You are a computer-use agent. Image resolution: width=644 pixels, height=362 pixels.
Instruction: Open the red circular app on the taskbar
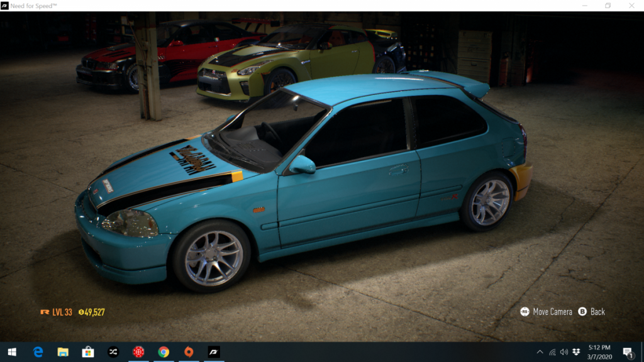click(x=138, y=352)
